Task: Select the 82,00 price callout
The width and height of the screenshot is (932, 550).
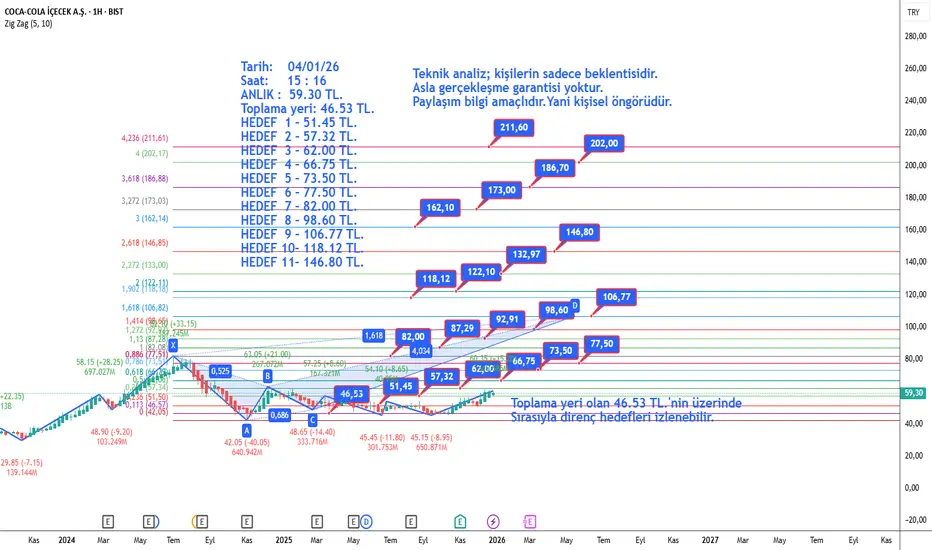Action: pyautogui.click(x=413, y=337)
